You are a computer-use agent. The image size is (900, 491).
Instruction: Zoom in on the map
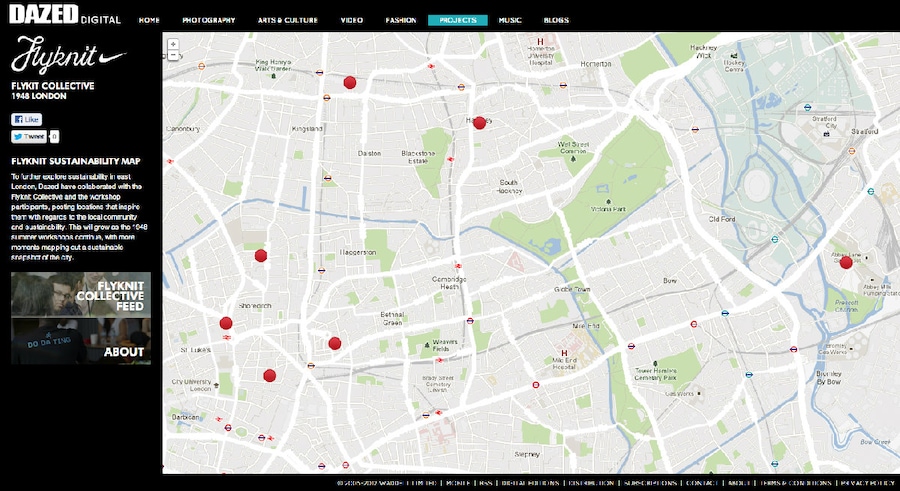click(174, 44)
